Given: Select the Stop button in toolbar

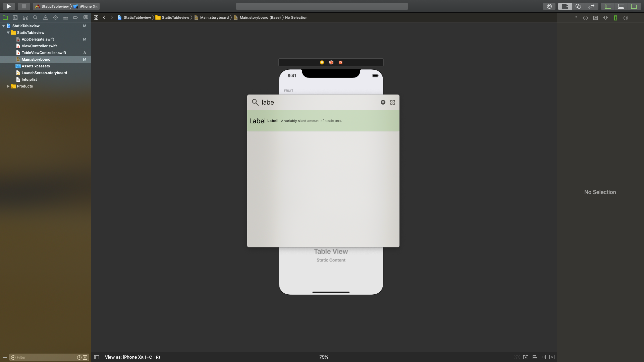Looking at the screenshot, I should point(24,6).
